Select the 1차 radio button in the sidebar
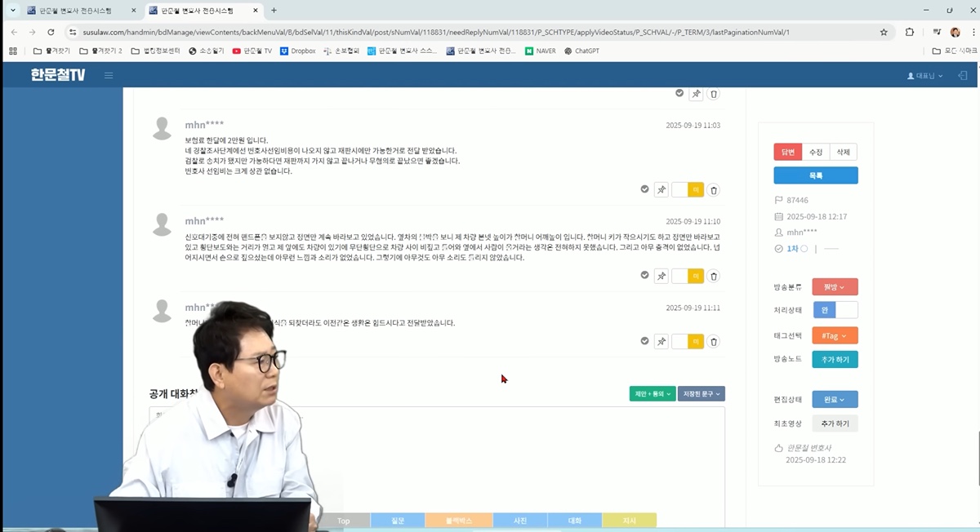980x532 pixels. coord(804,249)
